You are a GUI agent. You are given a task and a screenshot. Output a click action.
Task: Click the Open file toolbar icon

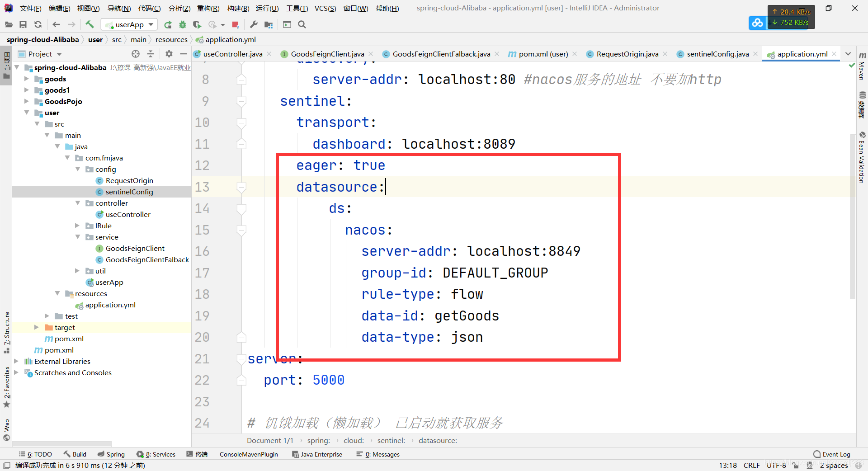[9, 24]
